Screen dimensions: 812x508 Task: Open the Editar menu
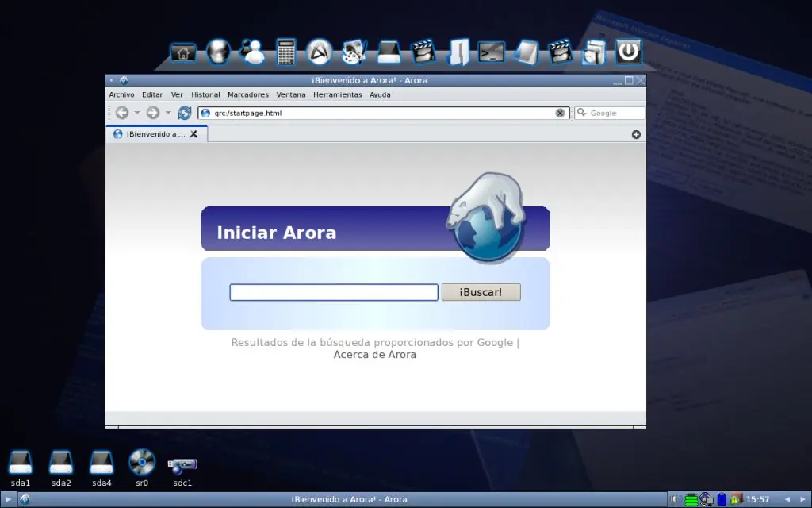pyautogui.click(x=152, y=95)
